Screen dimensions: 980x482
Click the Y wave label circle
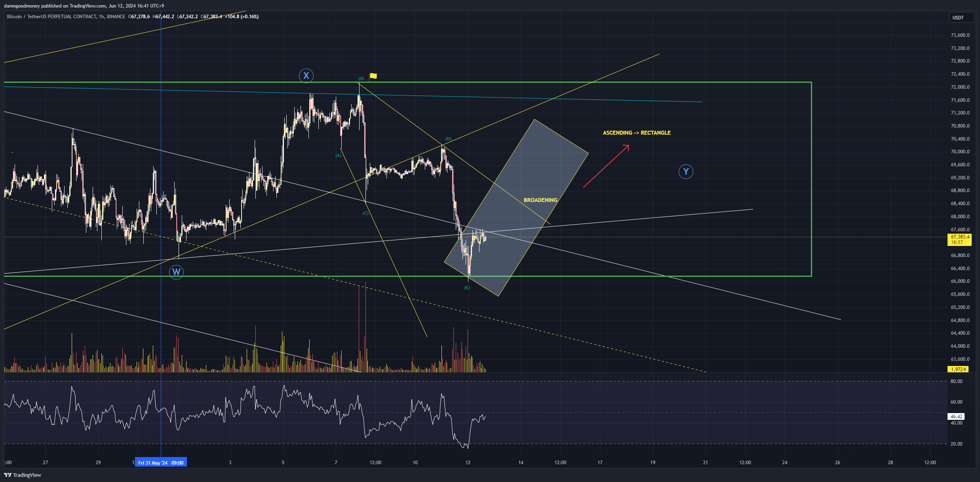click(686, 172)
